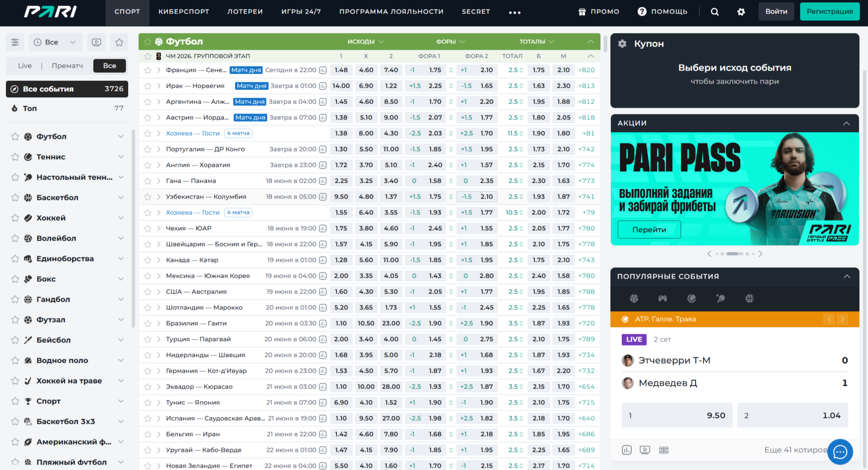Collapse the ПОПУЛЯРНЫЕ СОБЫТИЯ panel

click(846, 276)
